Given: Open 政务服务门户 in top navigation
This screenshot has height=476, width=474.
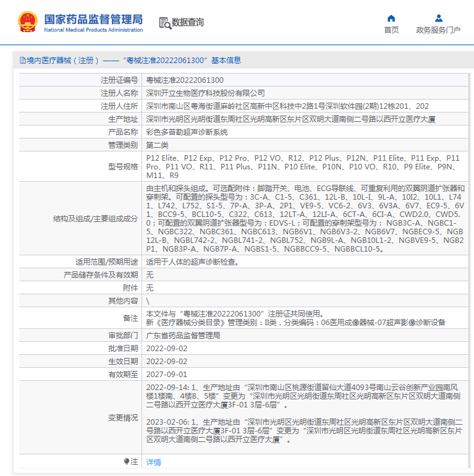Looking at the screenshot, I should point(438,30).
